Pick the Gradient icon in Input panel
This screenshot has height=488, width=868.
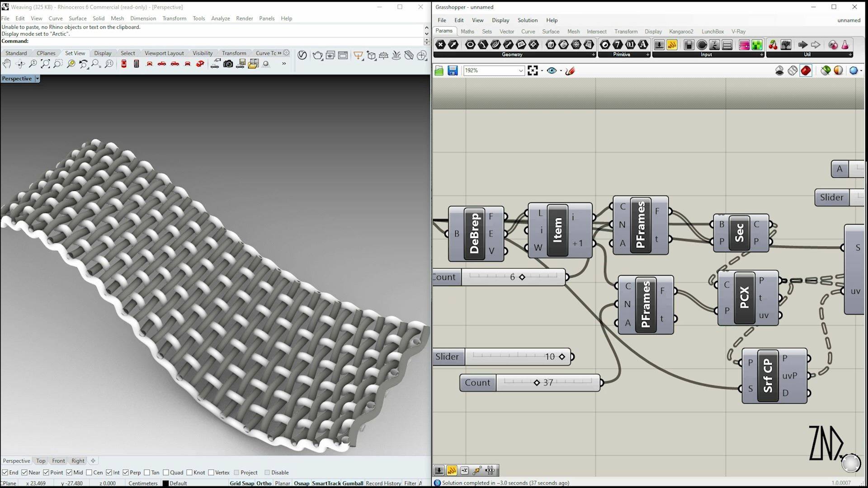pos(744,45)
